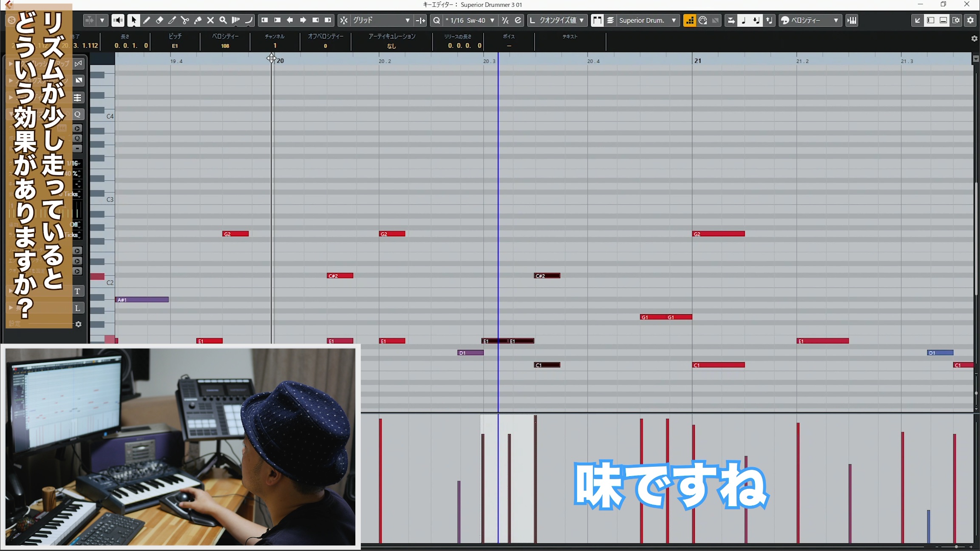Open the inspector settings gear at bottom
This screenshot has width=980, height=551.
coord(78,324)
